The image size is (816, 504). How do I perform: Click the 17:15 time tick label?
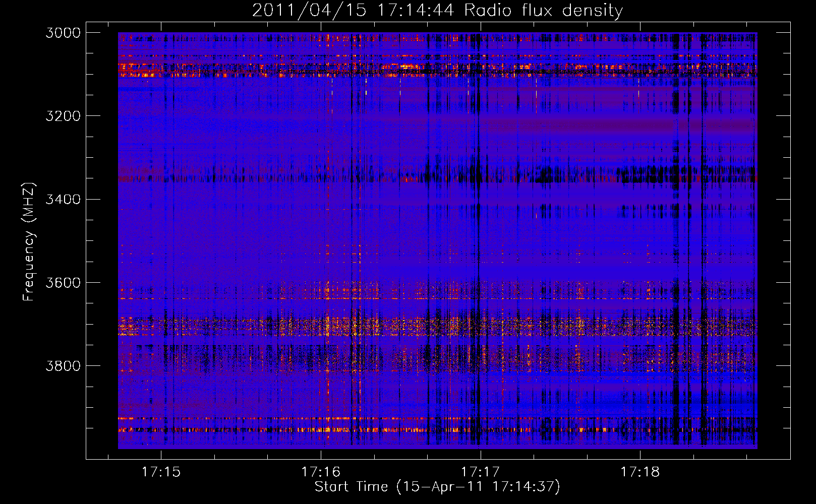(x=161, y=472)
